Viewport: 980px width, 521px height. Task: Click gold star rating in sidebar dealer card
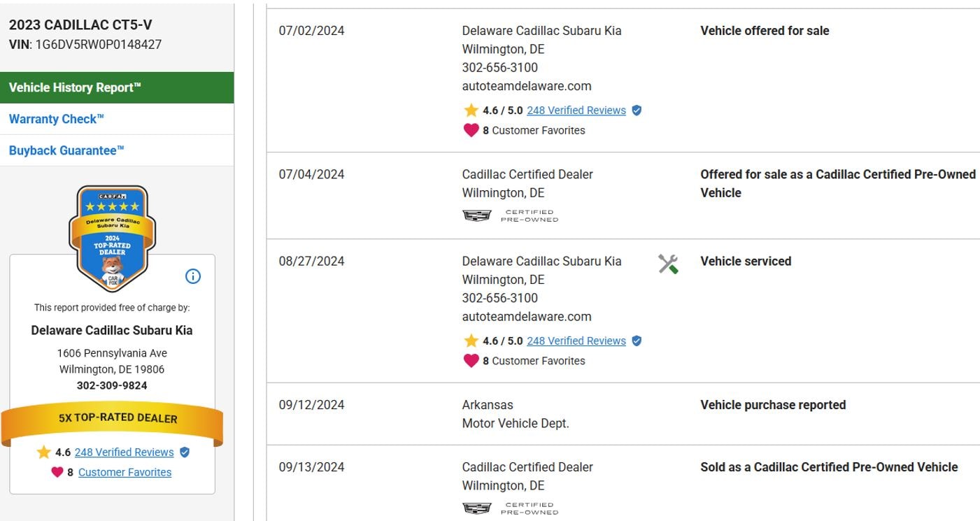44,452
